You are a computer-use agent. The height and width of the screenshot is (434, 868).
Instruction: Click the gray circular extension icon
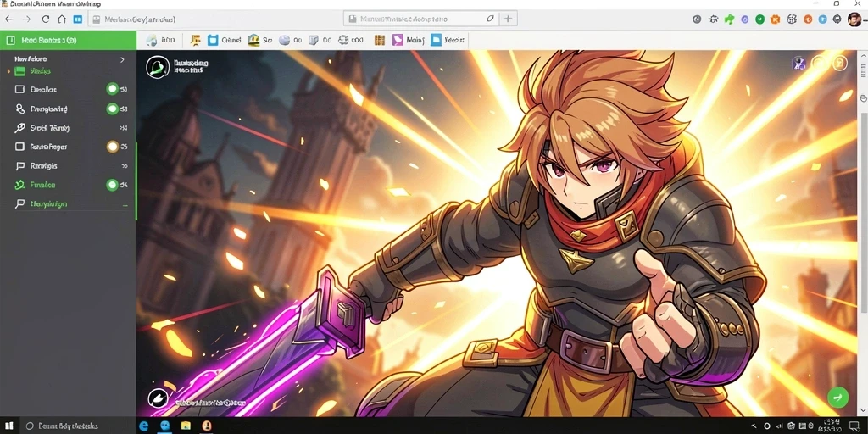[697, 19]
